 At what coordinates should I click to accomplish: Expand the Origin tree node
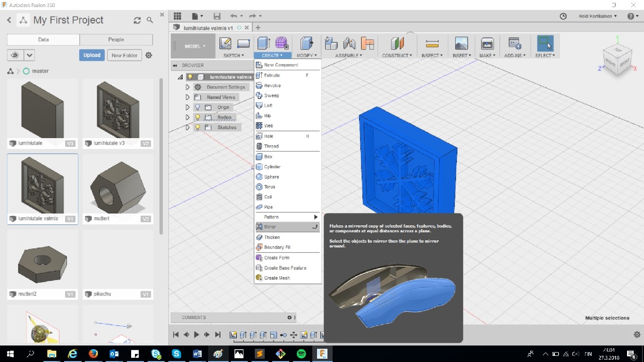(x=187, y=107)
